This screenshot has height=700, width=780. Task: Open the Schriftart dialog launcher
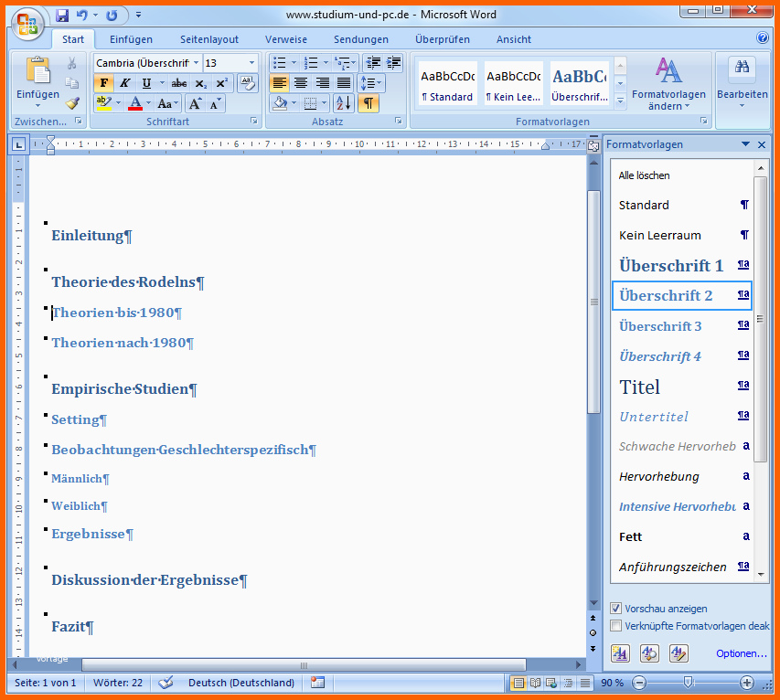point(253,121)
